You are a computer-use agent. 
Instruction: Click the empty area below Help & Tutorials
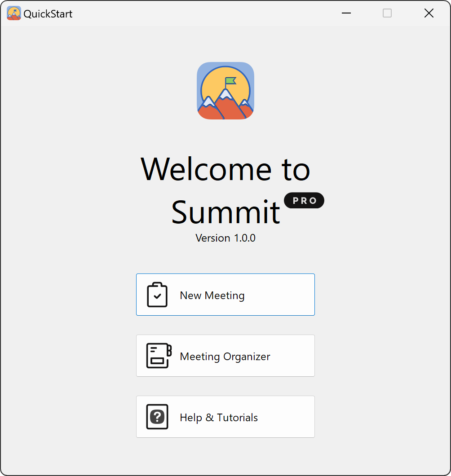[225, 454]
